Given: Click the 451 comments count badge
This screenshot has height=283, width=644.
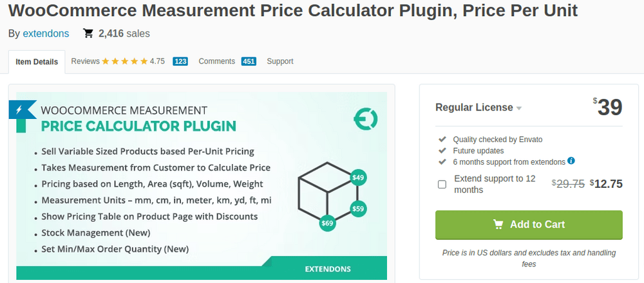Looking at the screenshot, I should pos(249,62).
